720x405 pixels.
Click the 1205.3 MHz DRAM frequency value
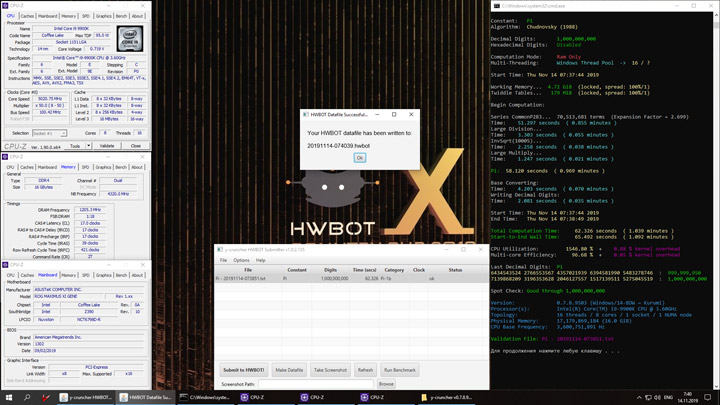click(90, 210)
